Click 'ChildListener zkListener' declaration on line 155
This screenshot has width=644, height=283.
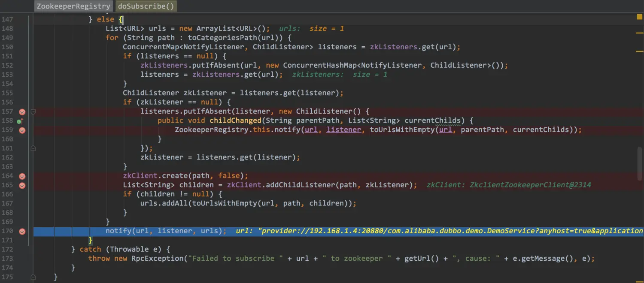175,93
